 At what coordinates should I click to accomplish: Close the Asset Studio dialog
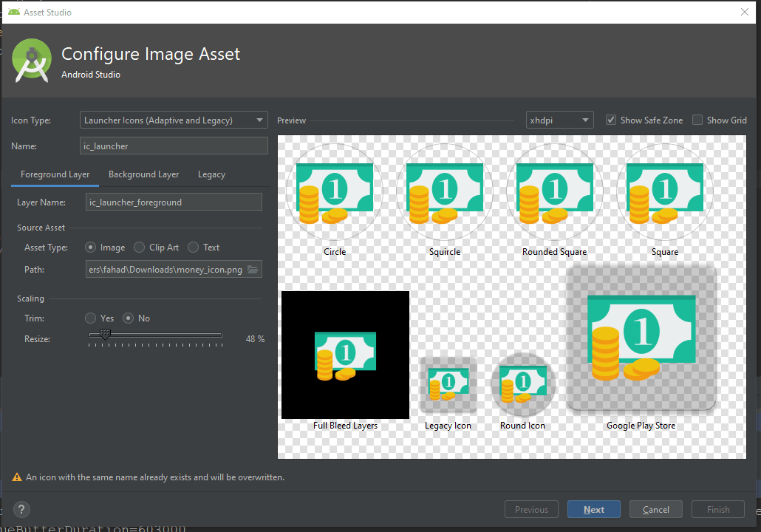(x=745, y=12)
